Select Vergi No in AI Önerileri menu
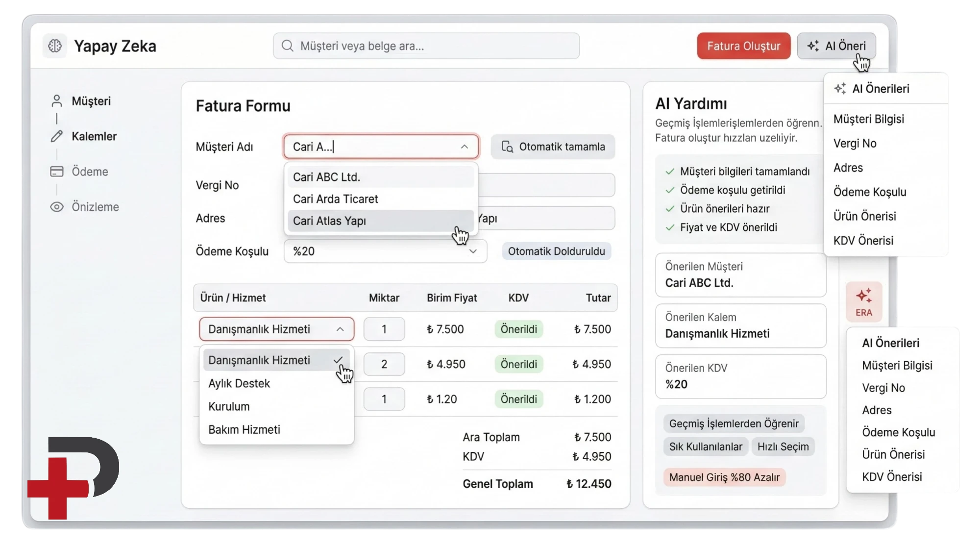The height and width of the screenshot is (547, 980). [x=855, y=144]
